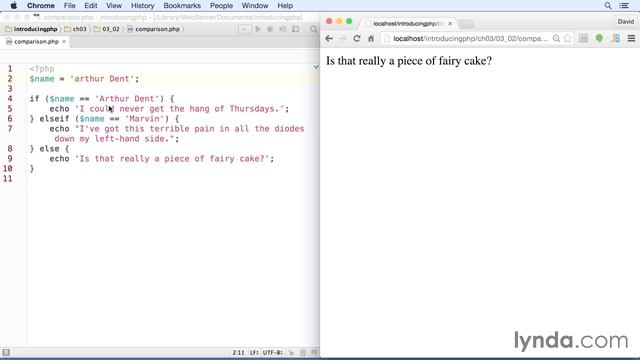Click the green inspection checkmark in the editor
Viewport: 640px width, 360px height.
point(316,67)
